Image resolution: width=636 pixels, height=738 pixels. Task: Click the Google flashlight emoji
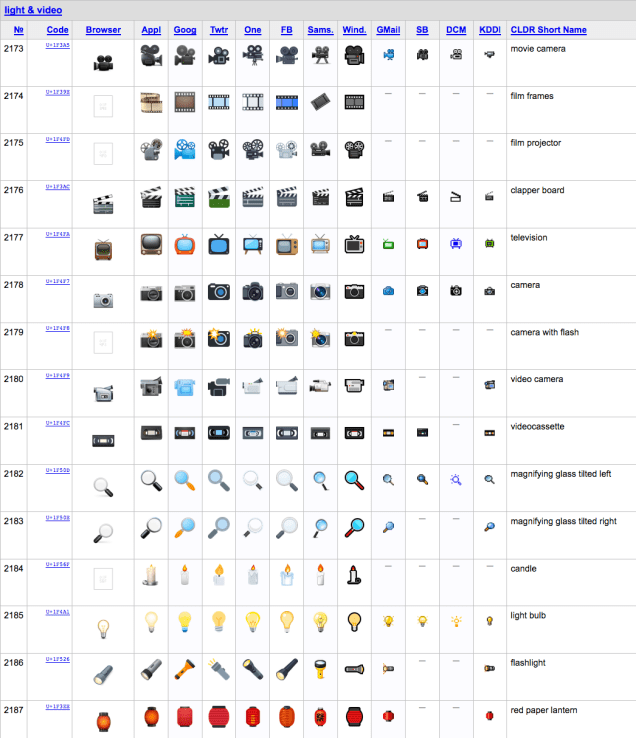(x=185, y=668)
